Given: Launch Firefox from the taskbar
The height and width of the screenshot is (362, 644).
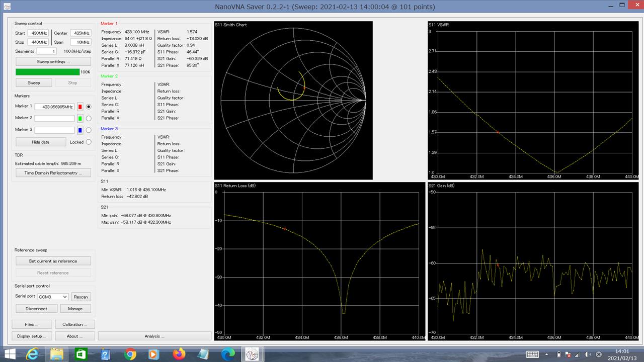Looking at the screenshot, I should click(179, 354).
